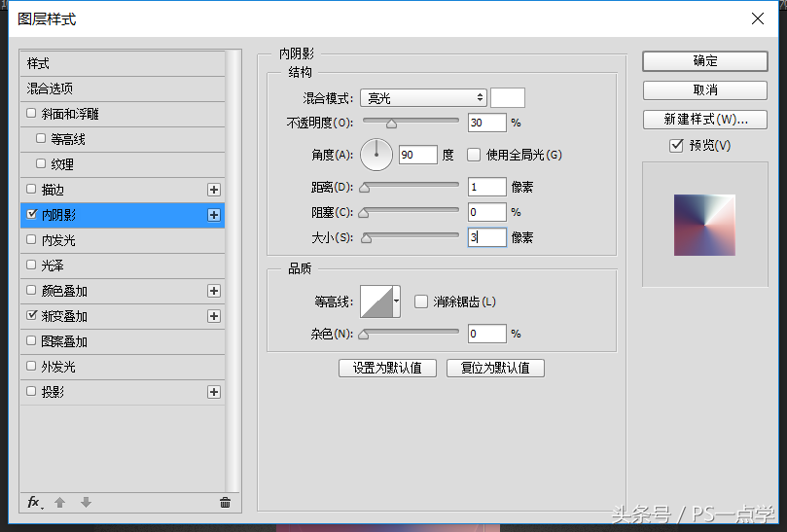Uncheck the 内阴影 checkbox
Screen dimensions: 787x532
click(32, 214)
